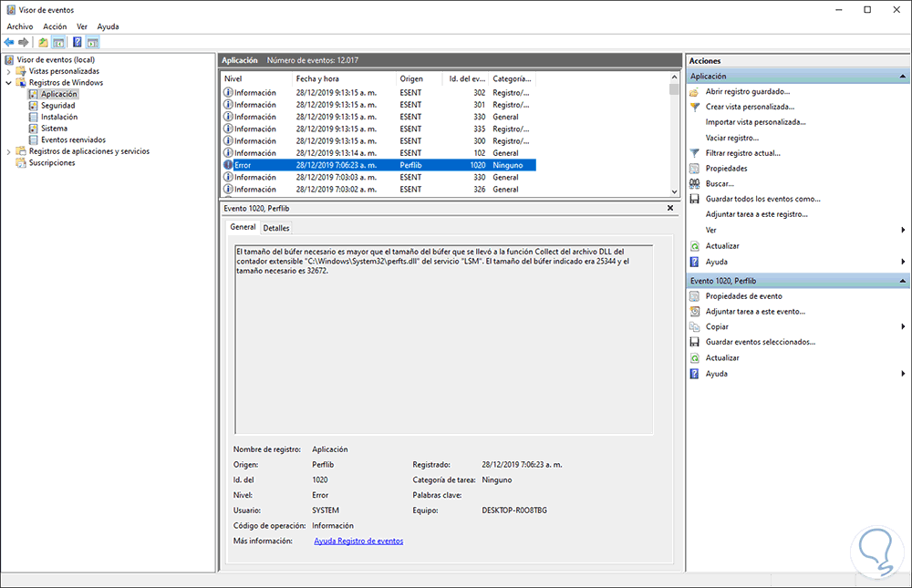This screenshot has height=588, width=912.
Task: Click the Abrir registro guardado folder icon
Action: (x=695, y=92)
